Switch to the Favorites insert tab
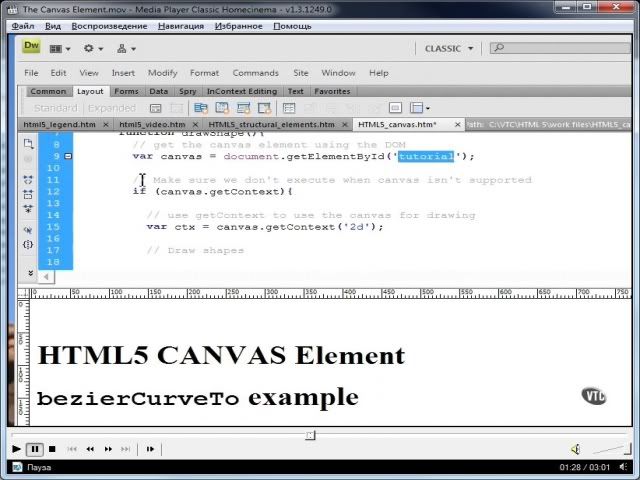 [332, 91]
